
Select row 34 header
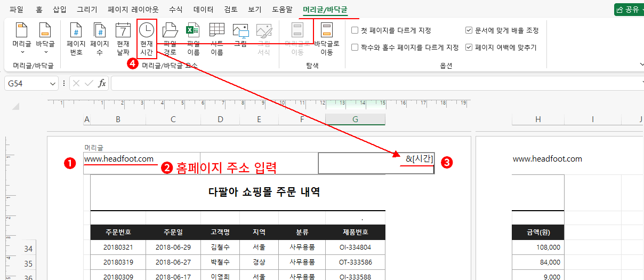pos(28,249)
